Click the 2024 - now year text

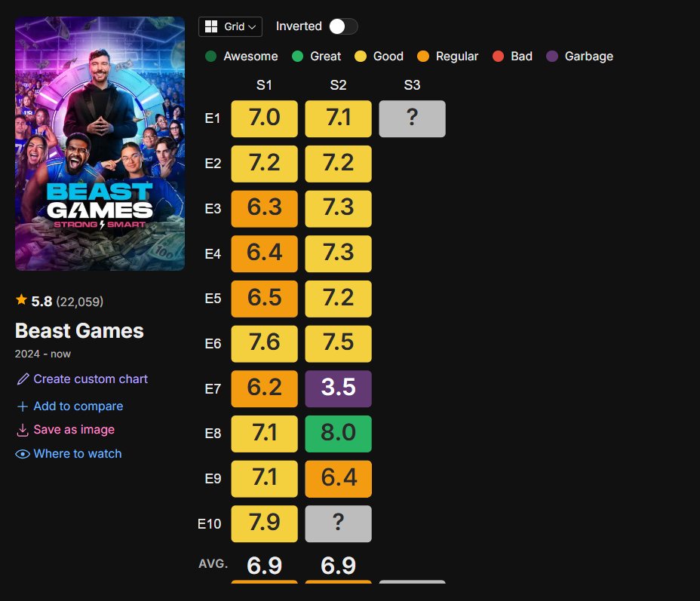pyautogui.click(x=43, y=354)
